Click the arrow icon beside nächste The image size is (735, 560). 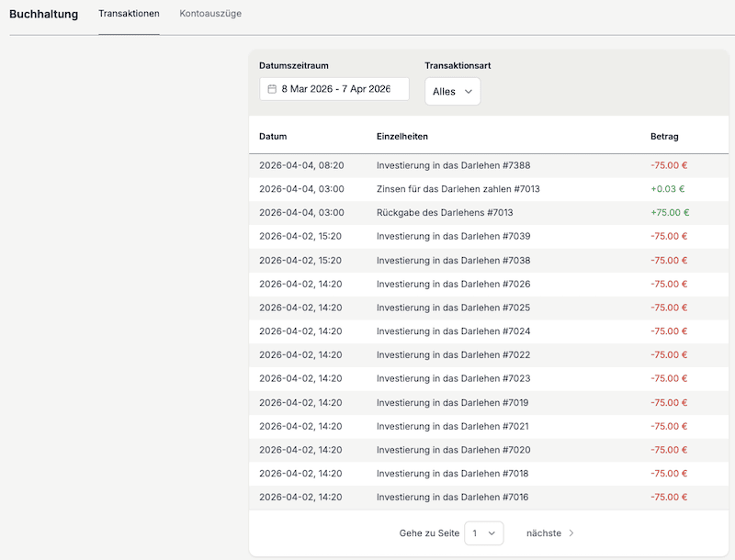(571, 533)
